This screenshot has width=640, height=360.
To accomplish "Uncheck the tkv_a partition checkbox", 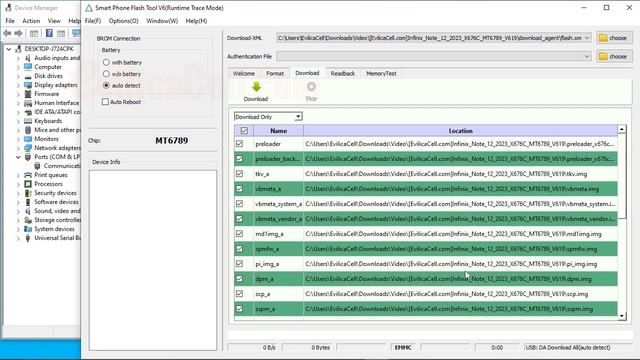I will pos(240,174).
